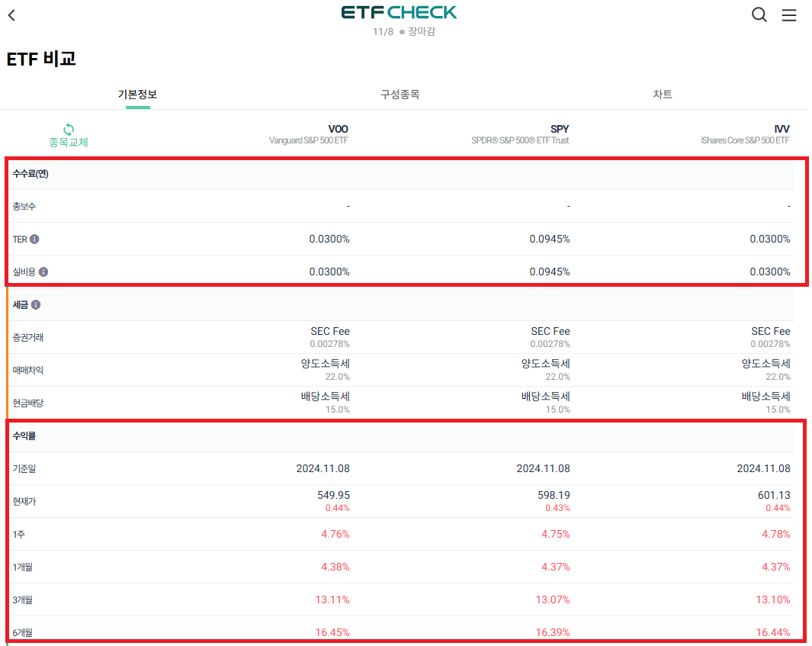Image resolution: width=812 pixels, height=646 pixels.
Task: Click SPY current price 598.19
Action: coord(554,495)
